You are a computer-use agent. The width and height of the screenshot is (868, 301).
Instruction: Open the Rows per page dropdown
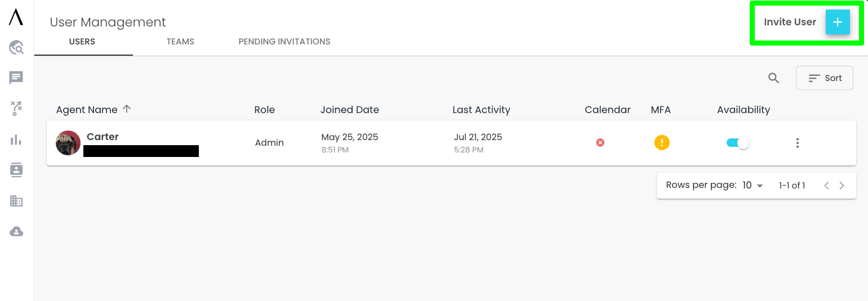coord(753,185)
